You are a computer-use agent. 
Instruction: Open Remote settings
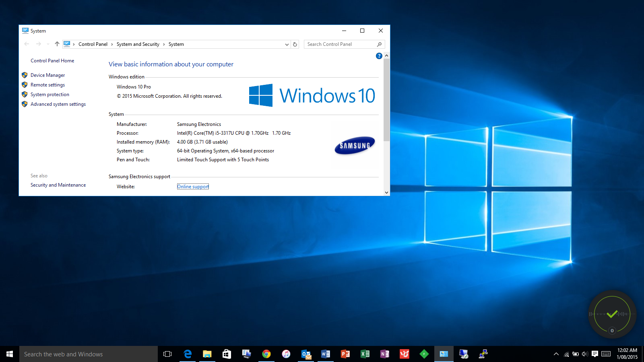47,85
